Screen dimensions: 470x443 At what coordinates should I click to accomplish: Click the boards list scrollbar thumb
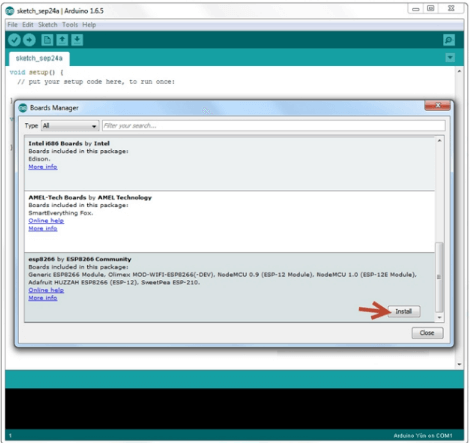point(439,277)
